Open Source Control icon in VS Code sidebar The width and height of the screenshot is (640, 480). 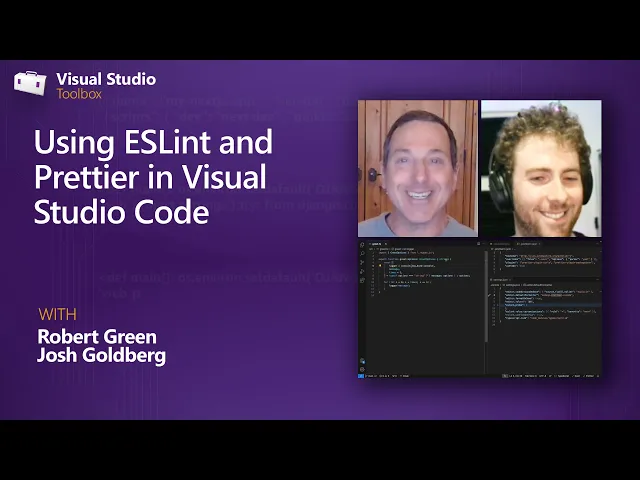(x=362, y=262)
